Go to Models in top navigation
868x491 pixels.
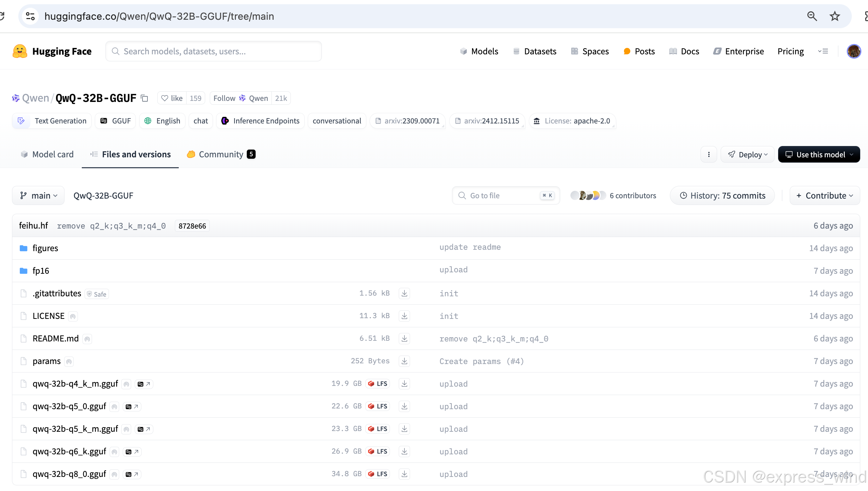[479, 51]
